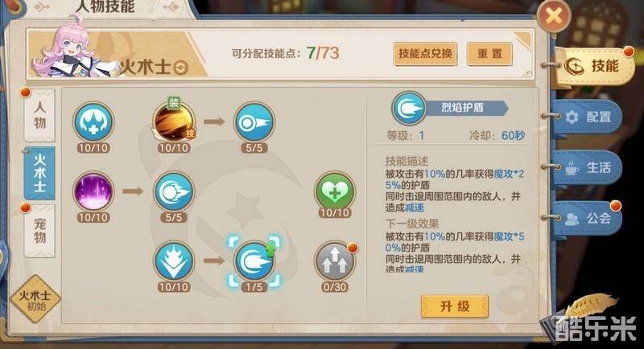Viewport: 644px width, 349px height.
Task: Click the 重置 reset button
Action: click(x=489, y=54)
